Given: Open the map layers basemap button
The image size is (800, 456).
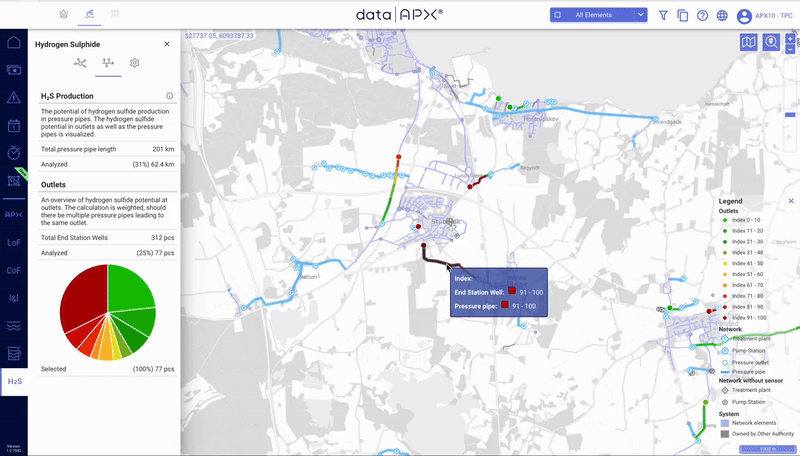Looking at the screenshot, I should (749, 42).
